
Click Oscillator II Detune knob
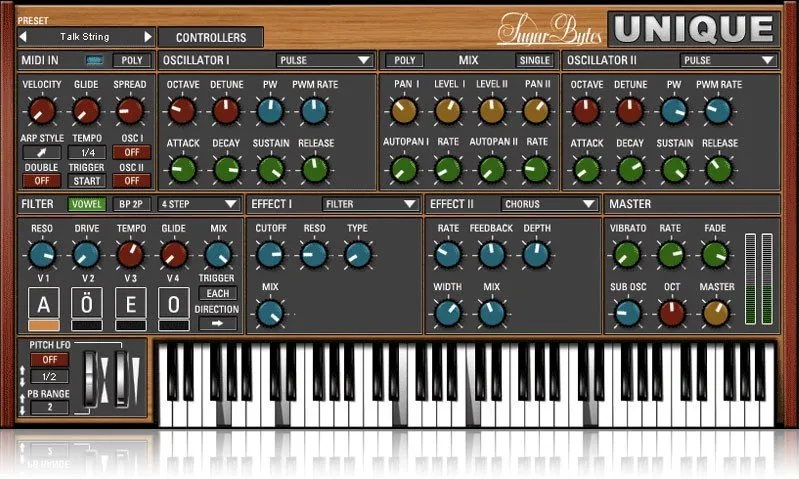(x=630, y=111)
